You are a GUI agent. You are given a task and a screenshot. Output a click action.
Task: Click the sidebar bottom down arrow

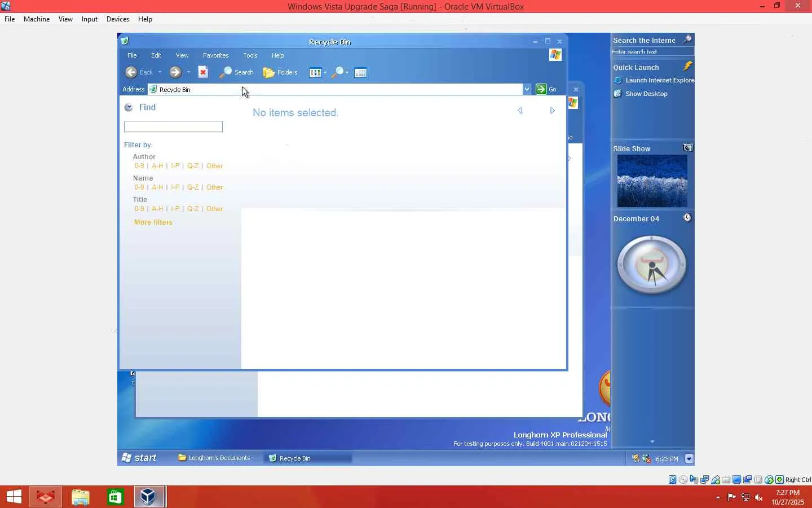pyautogui.click(x=652, y=442)
